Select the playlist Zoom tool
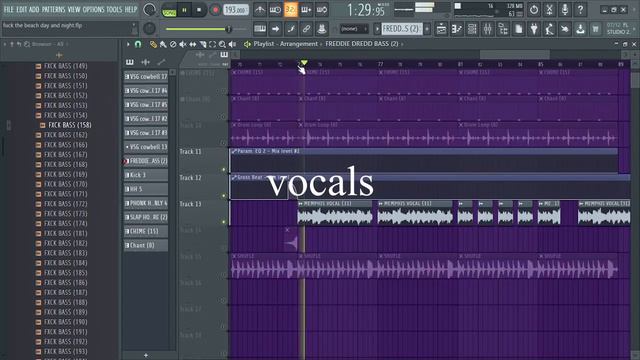 pos(222,44)
